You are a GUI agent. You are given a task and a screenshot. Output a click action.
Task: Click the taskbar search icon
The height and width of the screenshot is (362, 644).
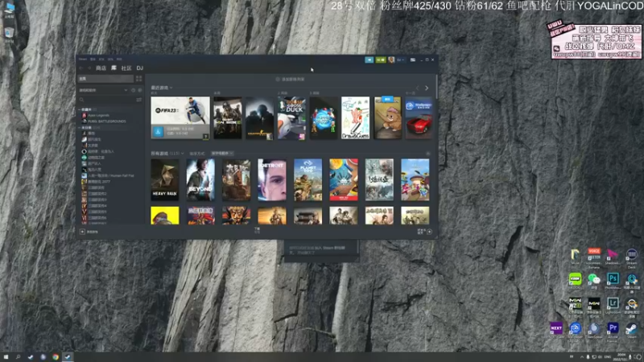click(x=18, y=357)
